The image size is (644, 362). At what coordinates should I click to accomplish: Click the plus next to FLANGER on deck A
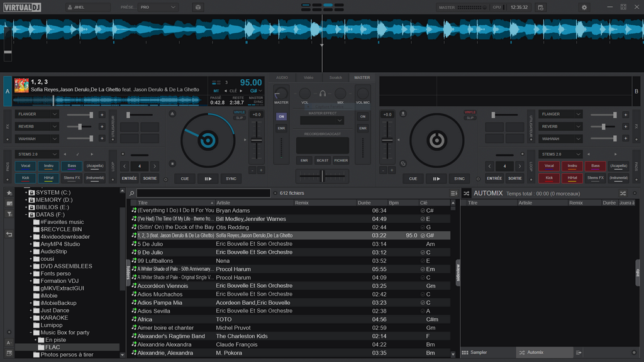(x=102, y=114)
